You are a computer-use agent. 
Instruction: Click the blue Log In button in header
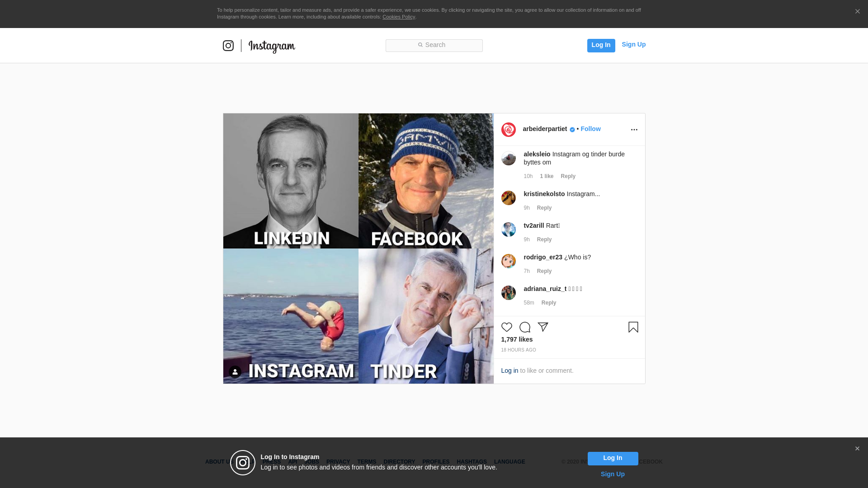tap(601, 46)
